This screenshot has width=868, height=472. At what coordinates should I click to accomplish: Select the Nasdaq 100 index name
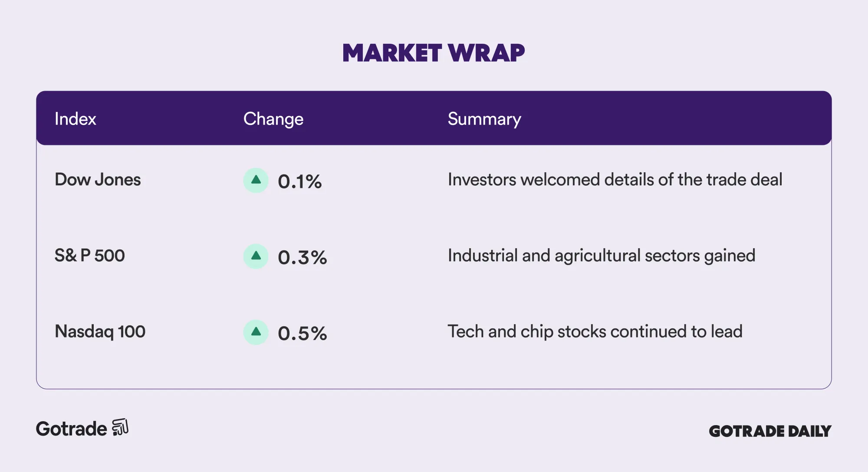click(x=100, y=331)
